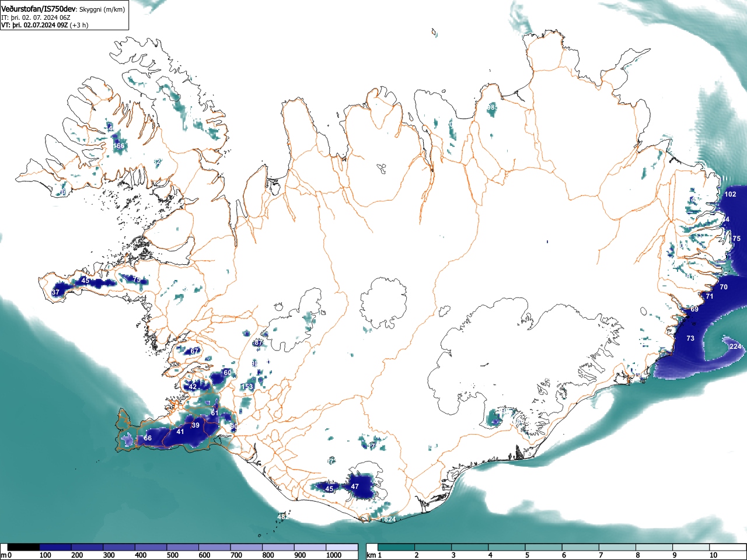Select the '1000' legend scale label
The height and width of the screenshot is (560, 747).
click(334, 555)
